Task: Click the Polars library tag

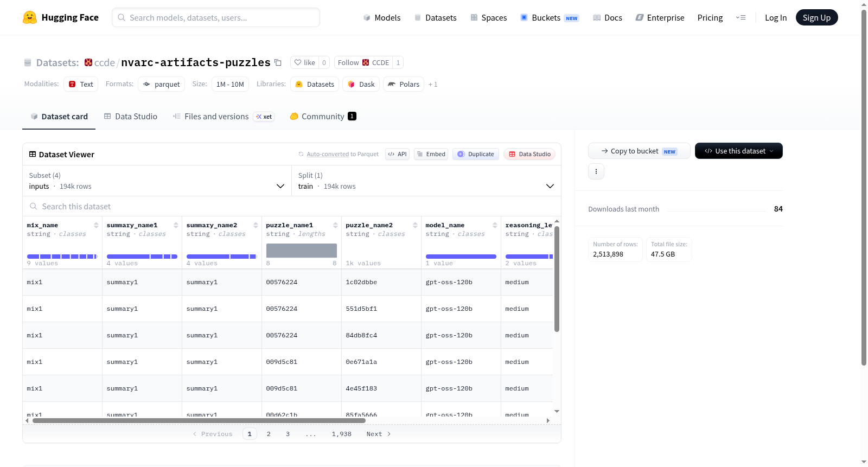Action: pos(404,84)
